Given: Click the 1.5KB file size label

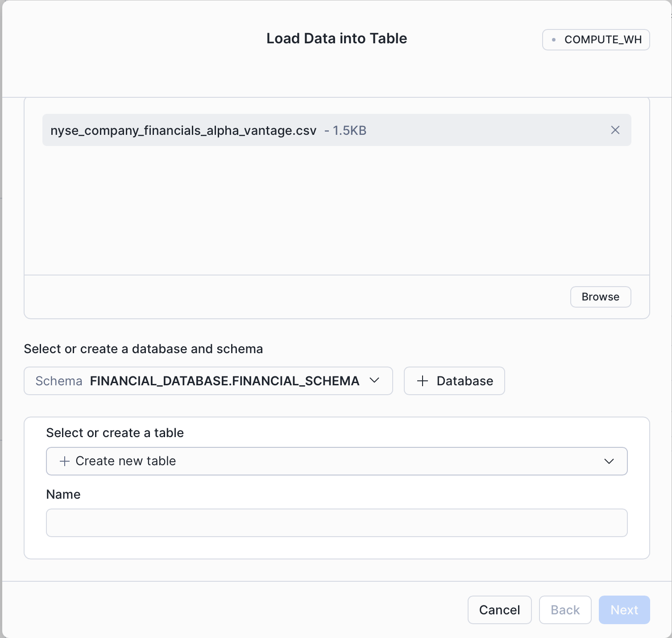Looking at the screenshot, I should [349, 130].
